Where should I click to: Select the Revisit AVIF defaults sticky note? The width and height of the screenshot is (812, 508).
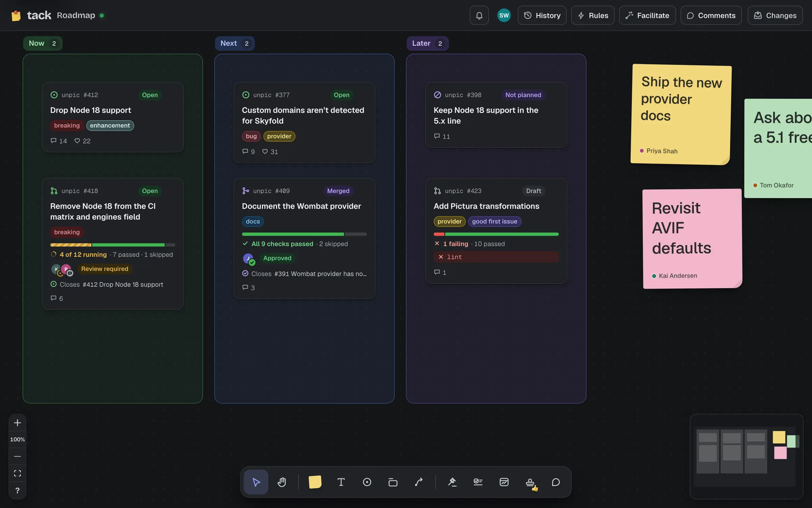pyautogui.click(x=692, y=239)
